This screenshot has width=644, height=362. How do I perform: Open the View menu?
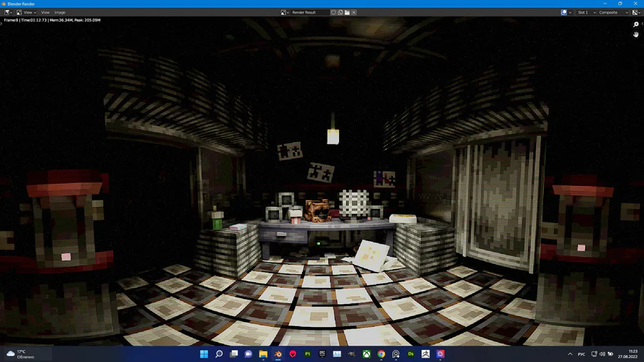pos(45,12)
